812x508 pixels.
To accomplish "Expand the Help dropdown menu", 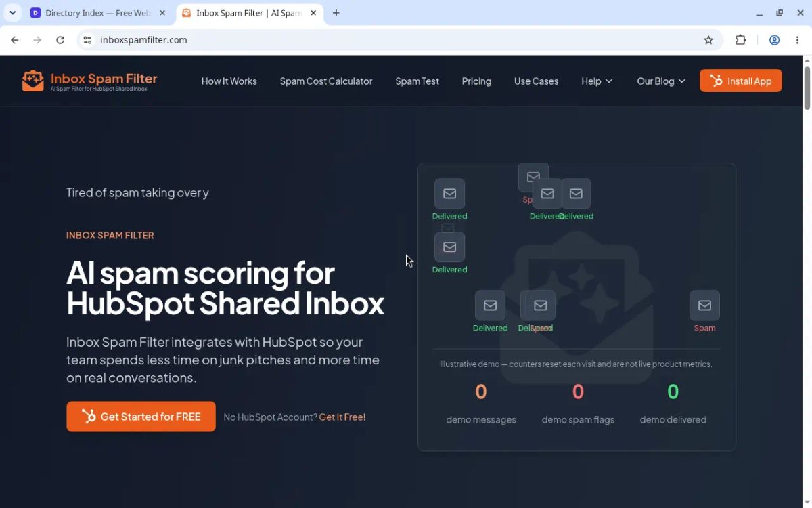I will [597, 81].
